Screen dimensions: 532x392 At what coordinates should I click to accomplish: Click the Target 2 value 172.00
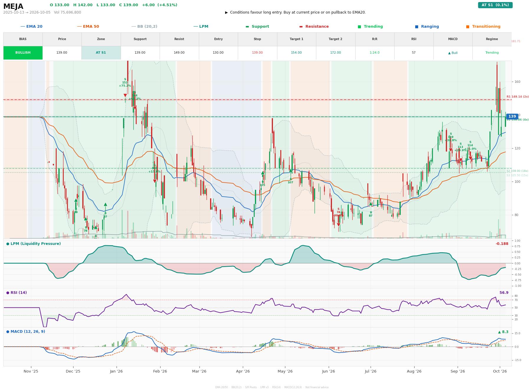click(335, 53)
